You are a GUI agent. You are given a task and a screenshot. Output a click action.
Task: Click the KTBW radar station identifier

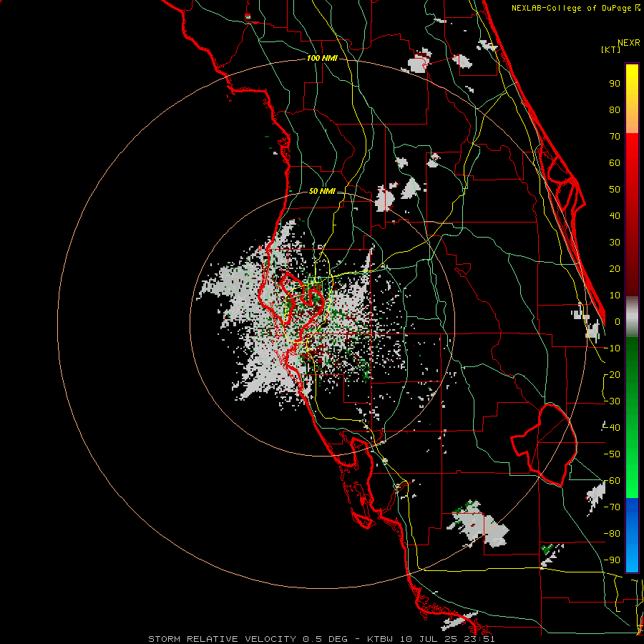tap(380, 639)
